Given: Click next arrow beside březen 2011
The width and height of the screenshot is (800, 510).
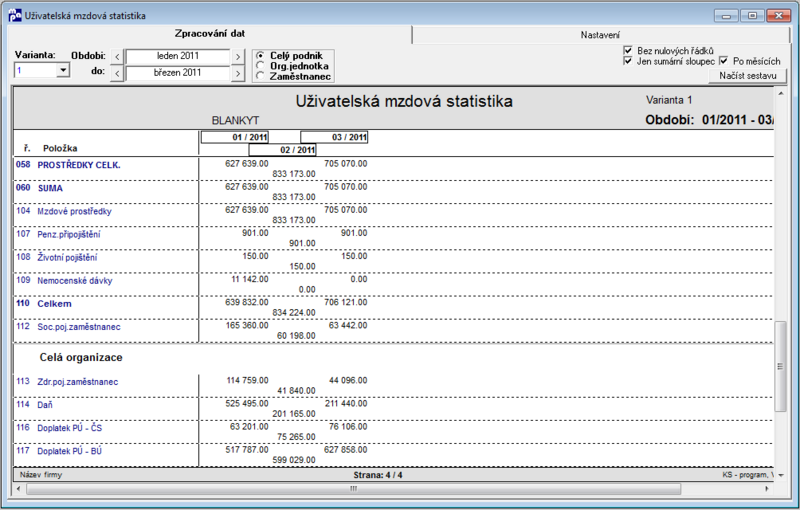Looking at the screenshot, I should (x=238, y=73).
